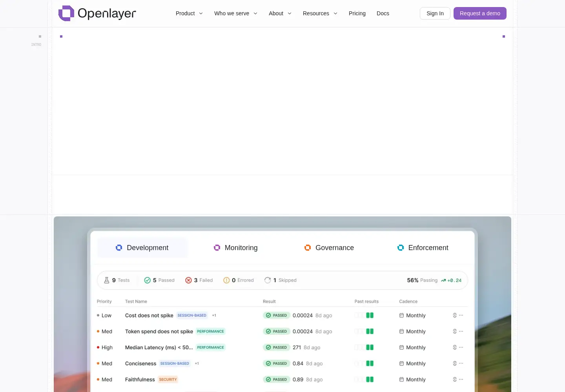This screenshot has width=565, height=392.
Task: Click the High priority label
Action: tap(107, 347)
